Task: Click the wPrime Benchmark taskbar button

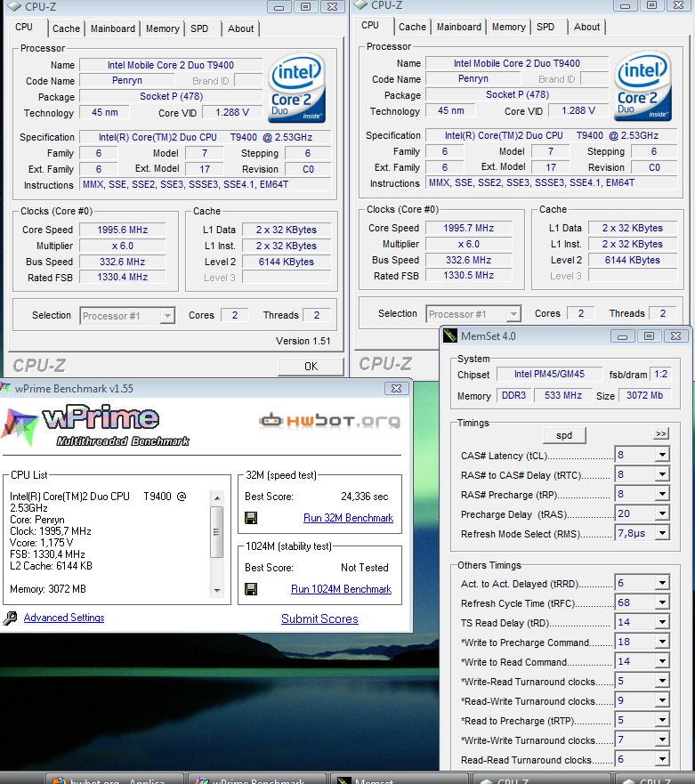Action: pos(256,780)
